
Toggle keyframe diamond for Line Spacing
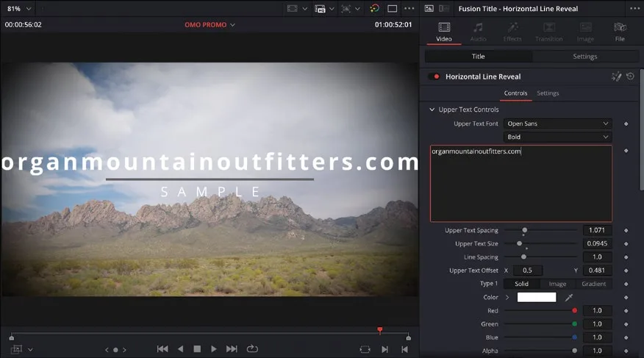click(x=626, y=257)
